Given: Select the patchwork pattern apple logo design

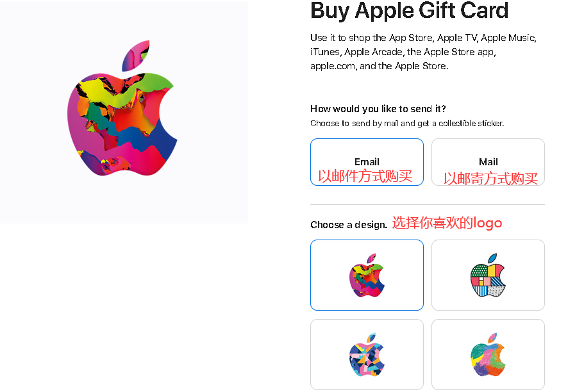Looking at the screenshot, I should coord(488,275).
